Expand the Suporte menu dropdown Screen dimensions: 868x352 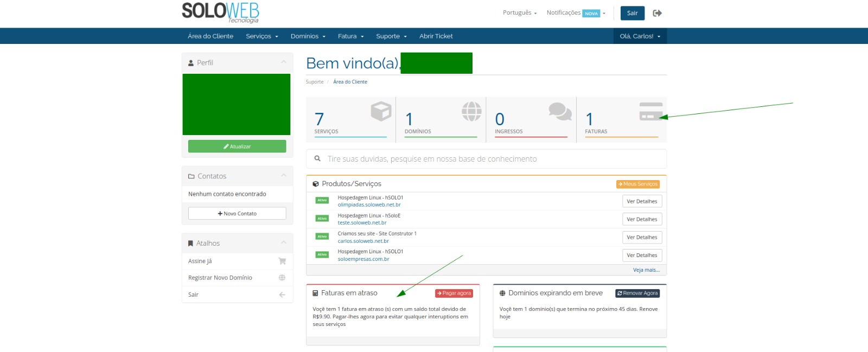[x=391, y=36]
